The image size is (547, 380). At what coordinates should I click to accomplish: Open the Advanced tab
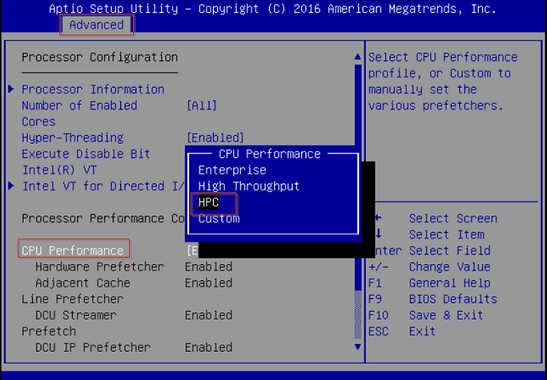[96, 25]
